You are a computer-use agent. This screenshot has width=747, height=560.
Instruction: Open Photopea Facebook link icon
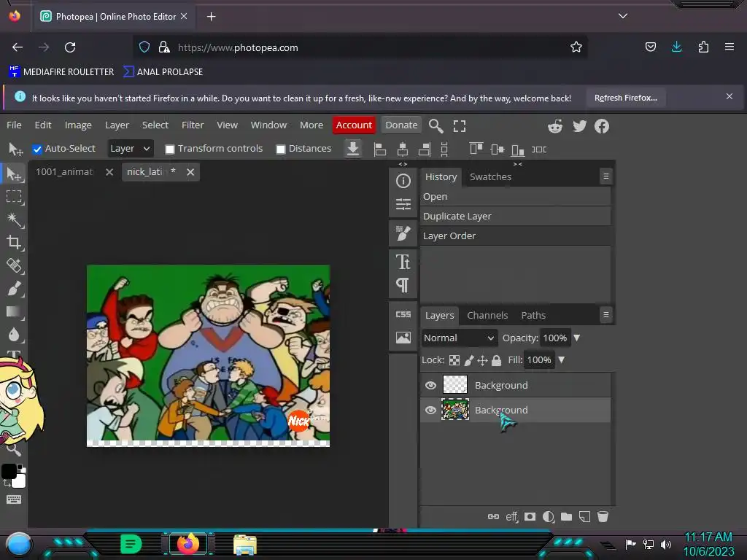[x=602, y=125]
